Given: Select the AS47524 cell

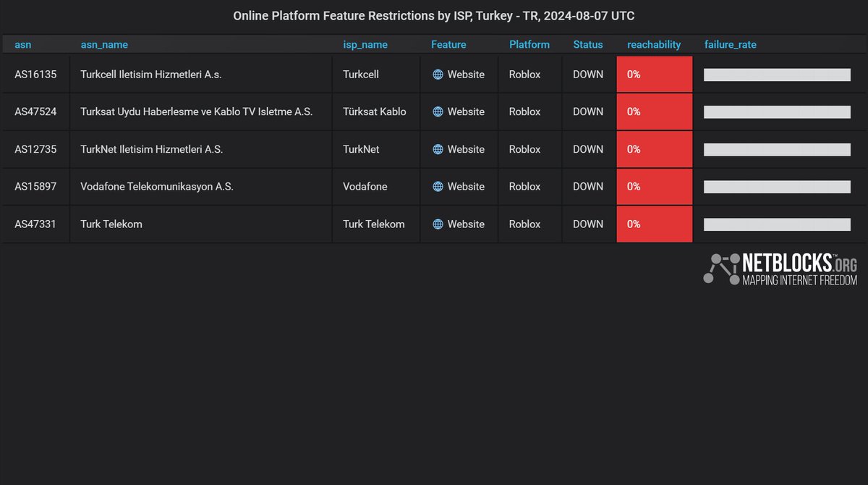Looking at the screenshot, I should [35, 111].
